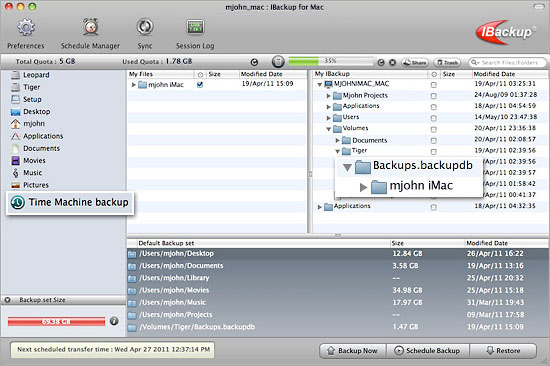Click the Share button
Viewport: 550px width, 366px height.
click(x=415, y=62)
